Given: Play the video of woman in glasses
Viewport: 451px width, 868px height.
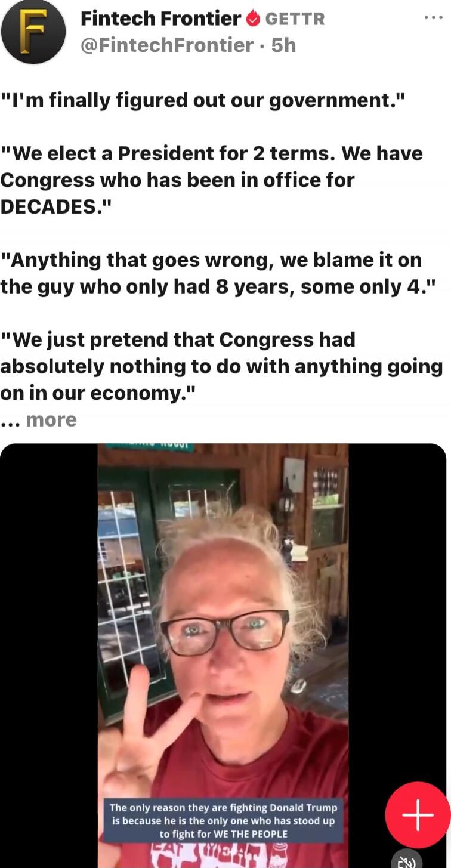Looking at the screenshot, I should pos(223,655).
